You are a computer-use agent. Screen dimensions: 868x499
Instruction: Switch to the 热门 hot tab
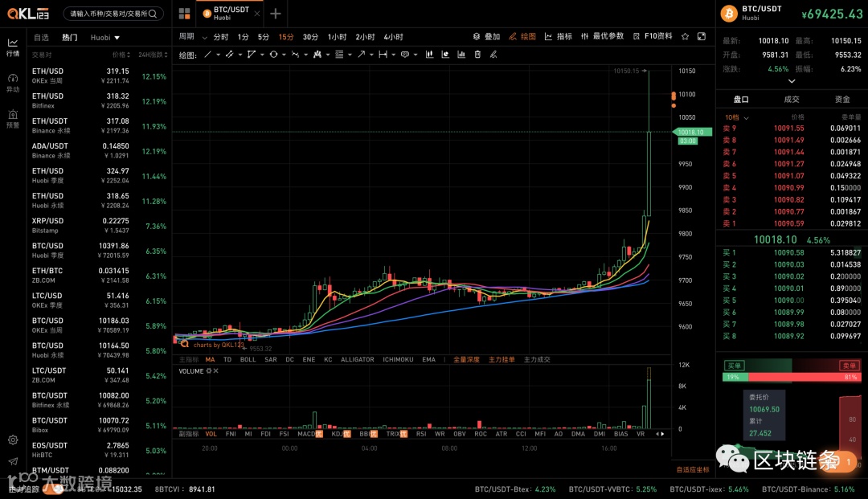(x=70, y=38)
